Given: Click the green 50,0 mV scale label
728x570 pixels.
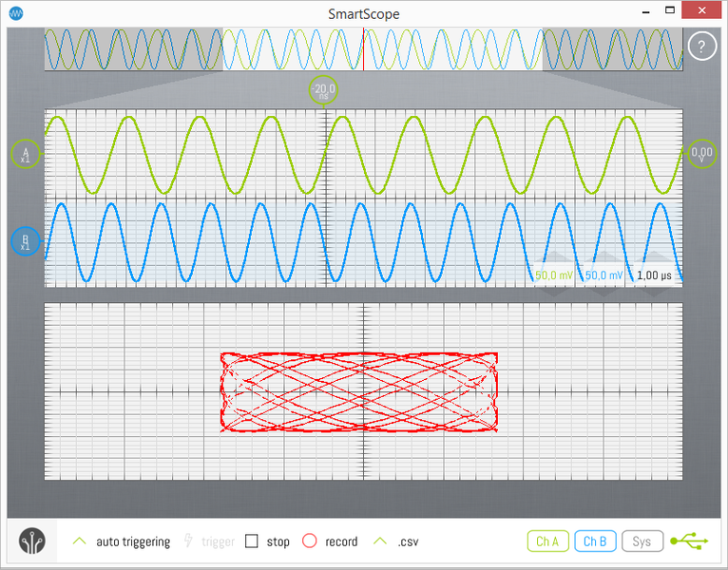Looking at the screenshot, I should tap(554, 275).
